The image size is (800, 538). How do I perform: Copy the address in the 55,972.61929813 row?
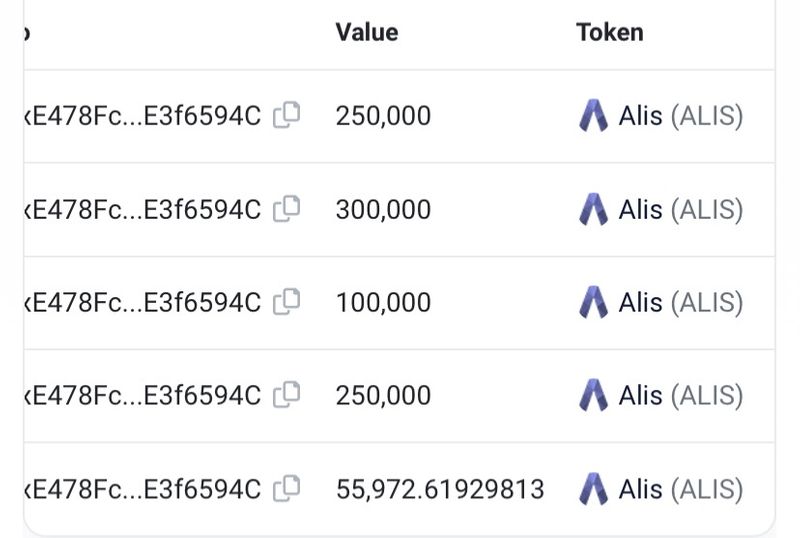pos(287,489)
